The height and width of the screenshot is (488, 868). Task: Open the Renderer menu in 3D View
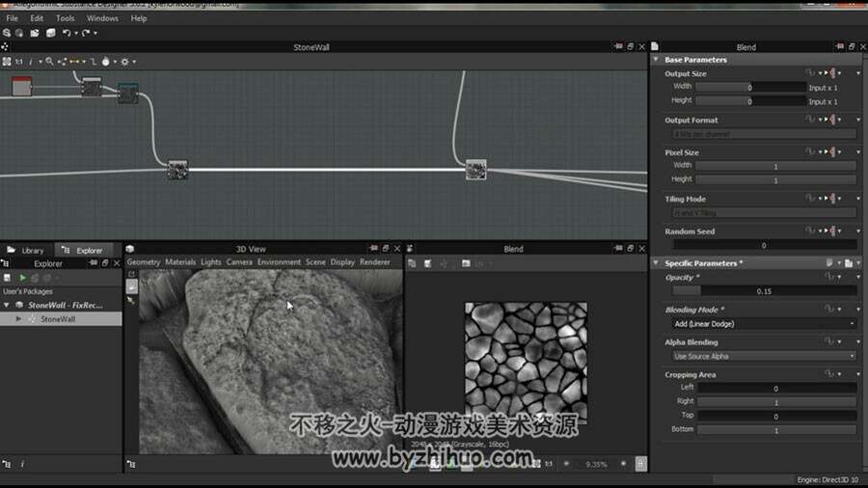click(x=375, y=262)
